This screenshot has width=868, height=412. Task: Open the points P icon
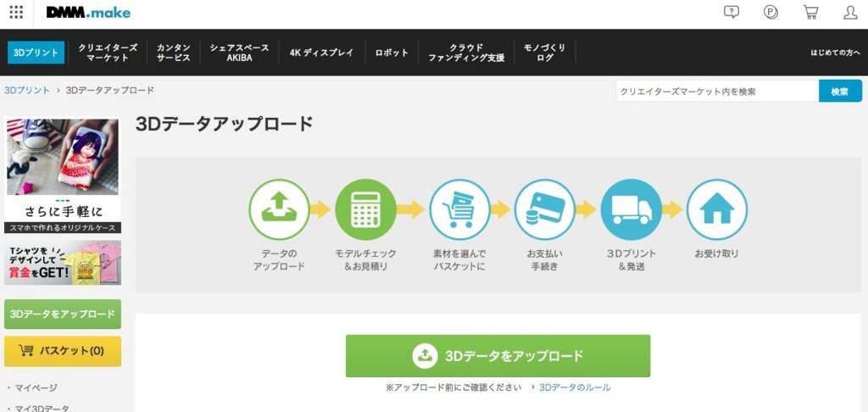tap(771, 12)
